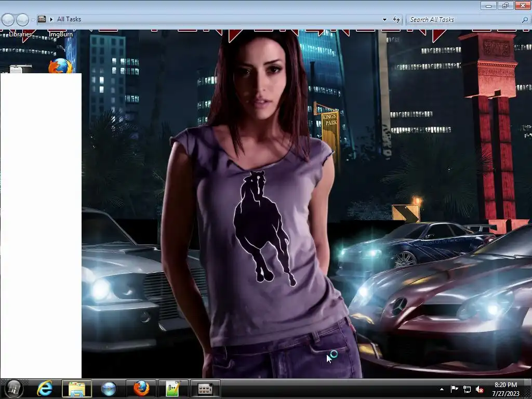Focus the Search All Tasks field
This screenshot has width=532, height=399.
468,20
